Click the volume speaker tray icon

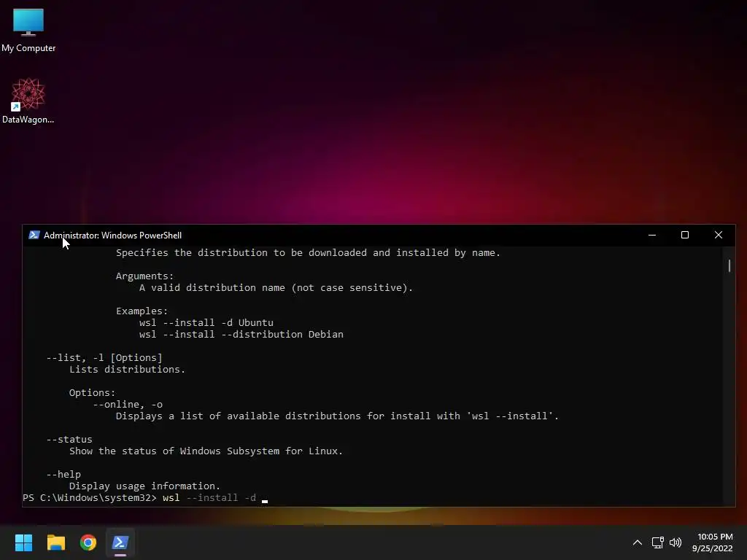(676, 542)
